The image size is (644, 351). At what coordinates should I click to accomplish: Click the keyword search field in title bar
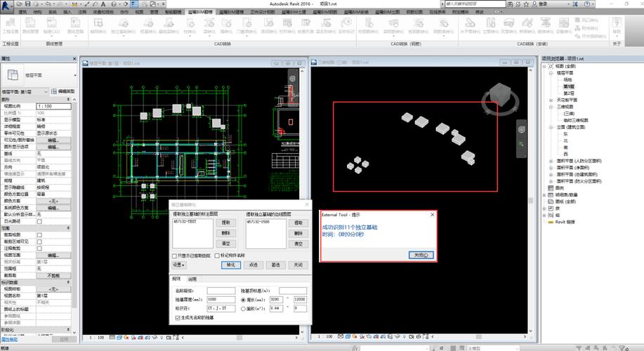475,4
